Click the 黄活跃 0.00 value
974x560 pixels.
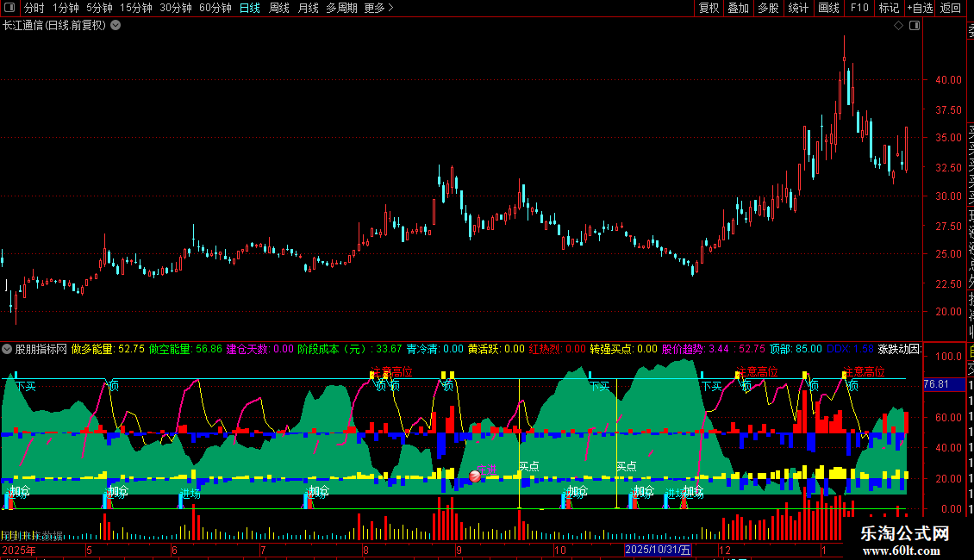coord(496,349)
